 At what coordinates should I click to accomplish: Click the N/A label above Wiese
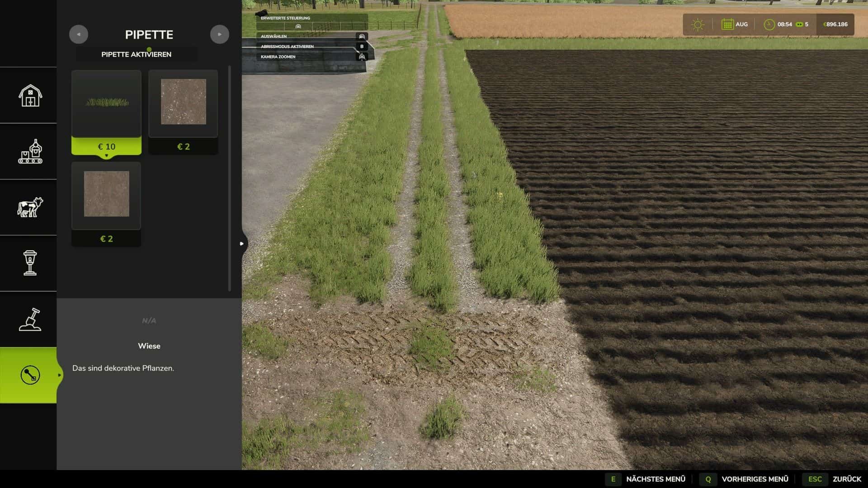click(x=149, y=321)
